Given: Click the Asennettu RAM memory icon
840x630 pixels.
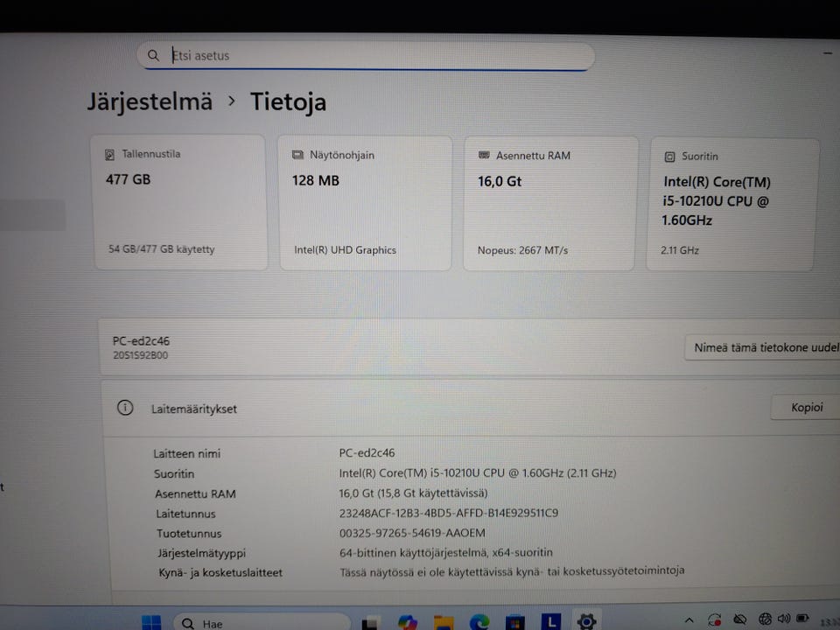Looking at the screenshot, I should click(484, 156).
